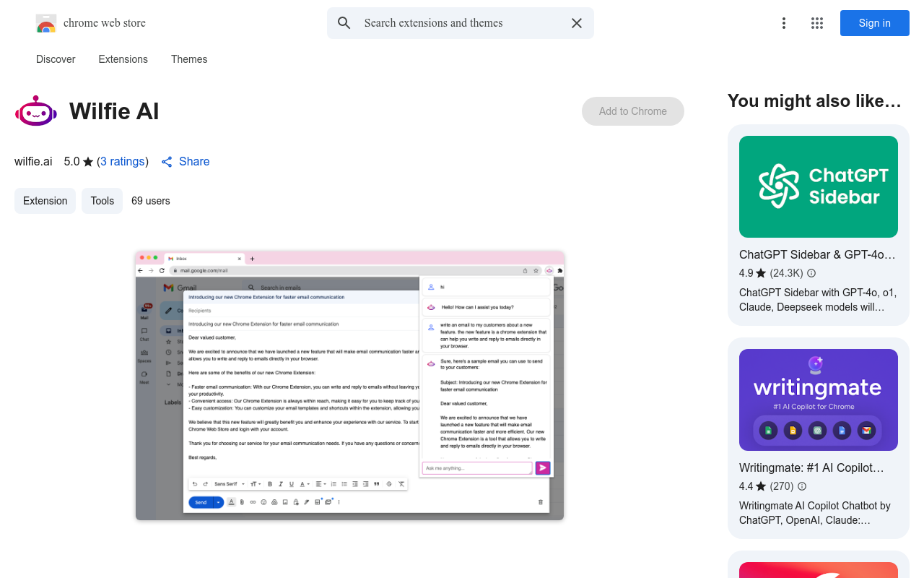Click the rating star icon next to 5.0

pyautogui.click(x=88, y=162)
